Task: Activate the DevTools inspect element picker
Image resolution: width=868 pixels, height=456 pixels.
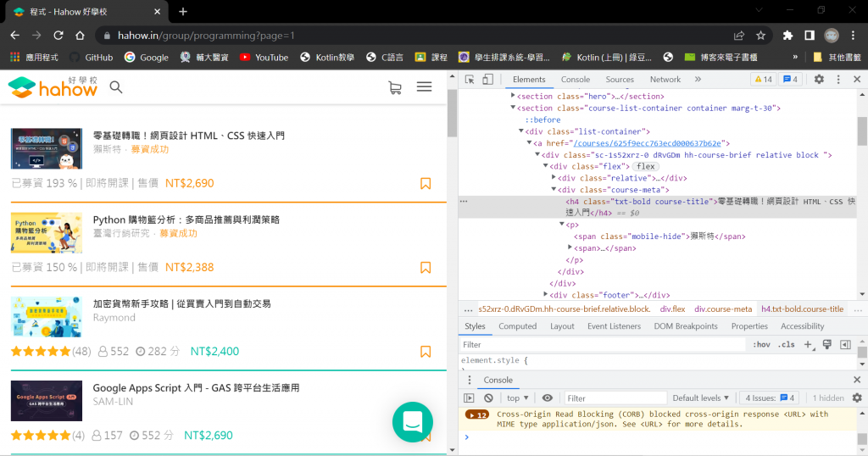Action: point(470,80)
